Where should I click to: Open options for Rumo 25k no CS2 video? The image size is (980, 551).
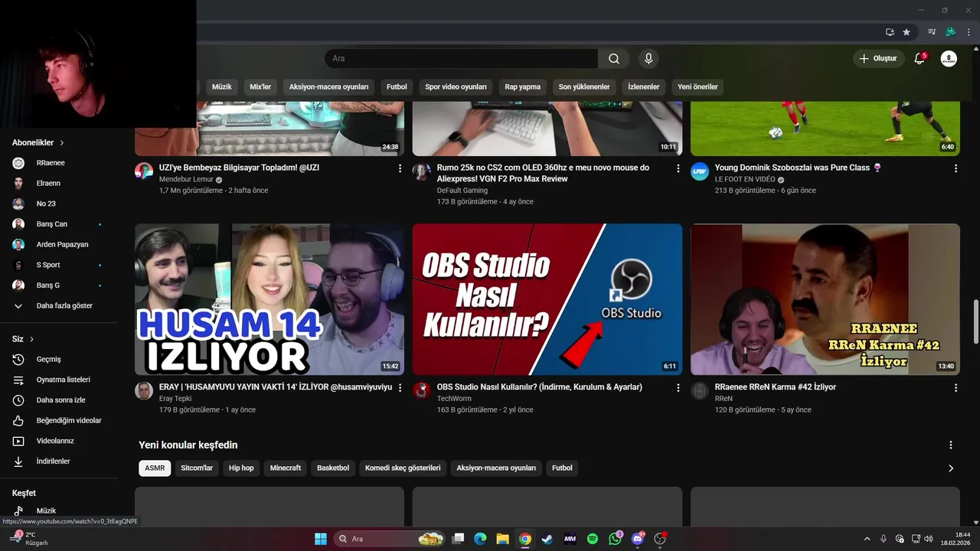(678, 168)
